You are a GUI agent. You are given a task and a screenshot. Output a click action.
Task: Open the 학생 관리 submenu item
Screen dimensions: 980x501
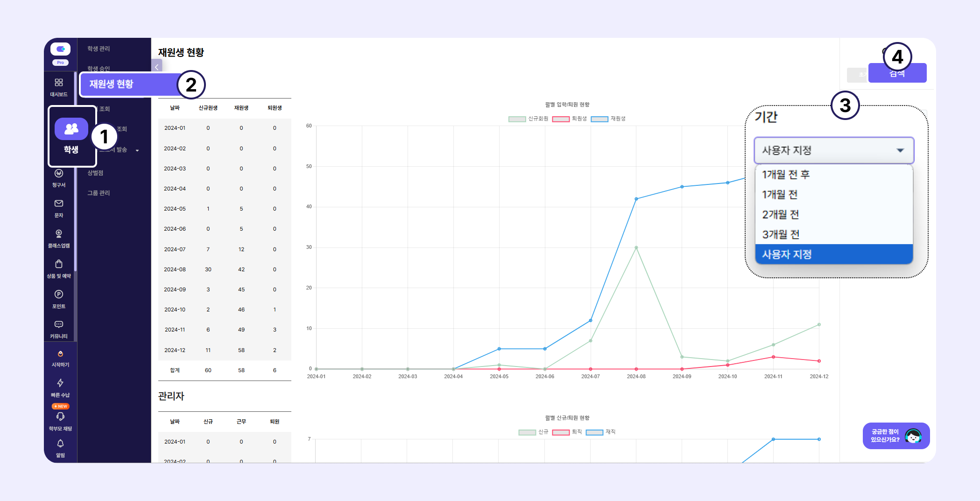[x=99, y=49]
